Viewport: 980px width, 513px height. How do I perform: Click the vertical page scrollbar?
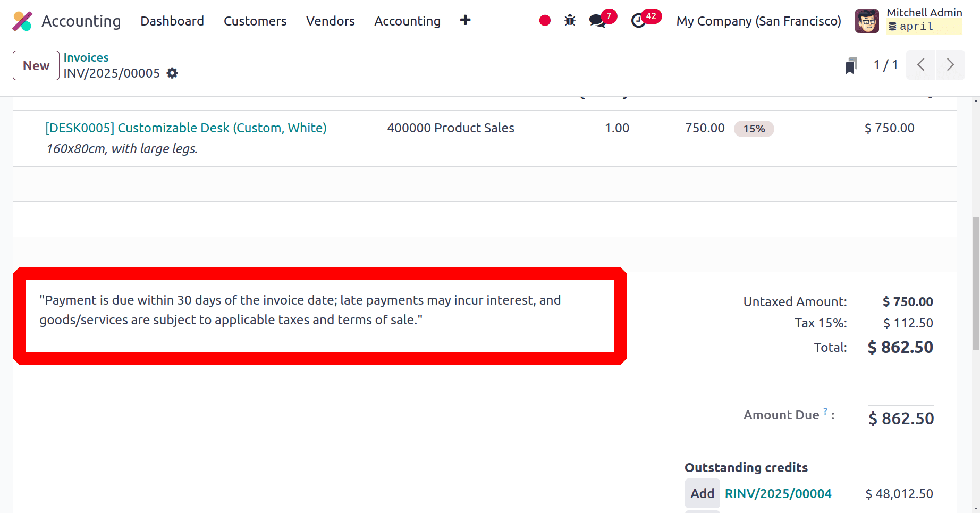coord(976,283)
